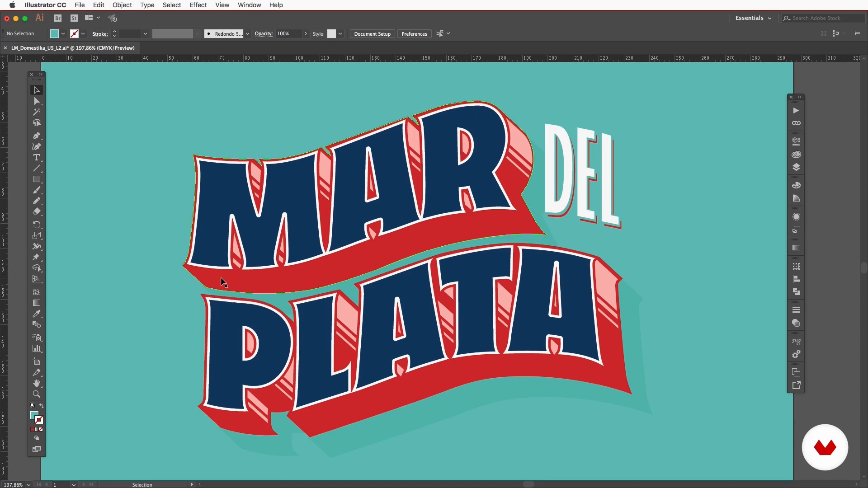The width and height of the screenshot is (868, 488).
Task: Select the Magic Wand tool
Action: point(37,112)
